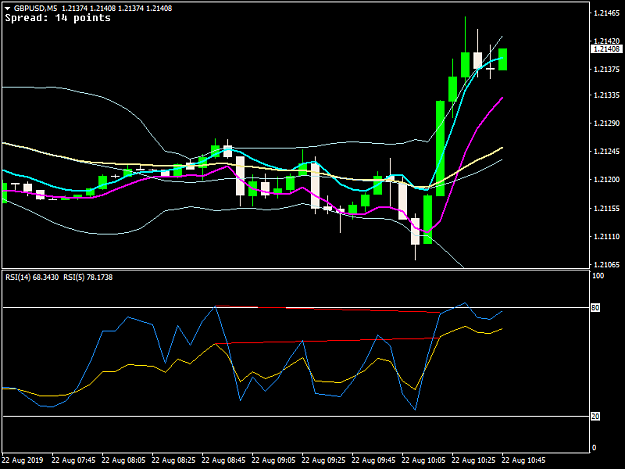Click the 1.21375 price axis label
The image size is (625, 469).
click(x=607, y=69)
